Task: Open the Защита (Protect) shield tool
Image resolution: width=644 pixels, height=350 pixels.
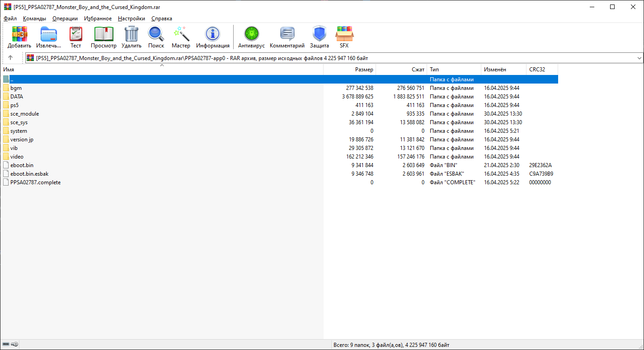Action: pyautogui.click(x=319, y=37)
